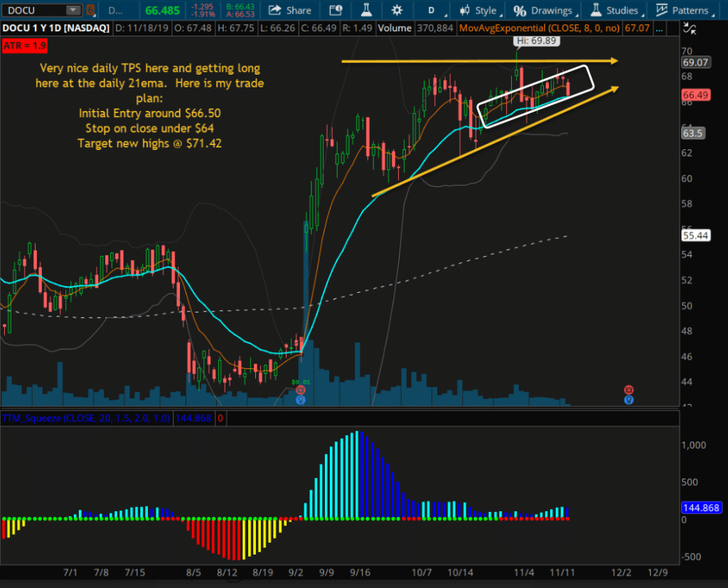728x588 pixels.
Task: Click the blue 144.868 axis bubble
Action: coord(701,508)
